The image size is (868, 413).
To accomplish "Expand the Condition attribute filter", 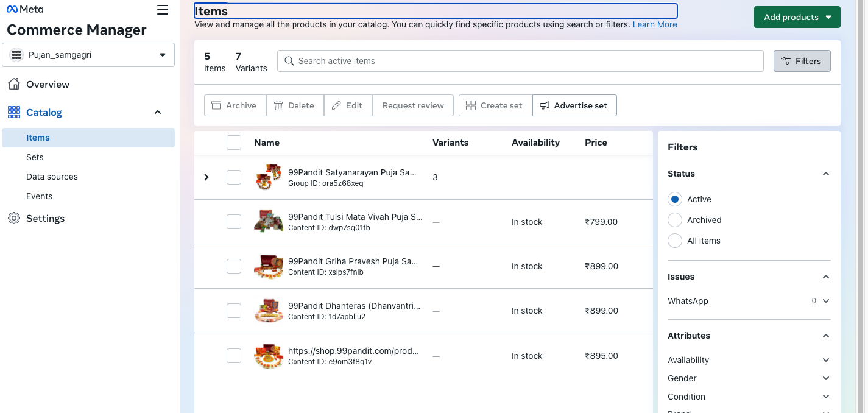I will [x=826, y=397].
